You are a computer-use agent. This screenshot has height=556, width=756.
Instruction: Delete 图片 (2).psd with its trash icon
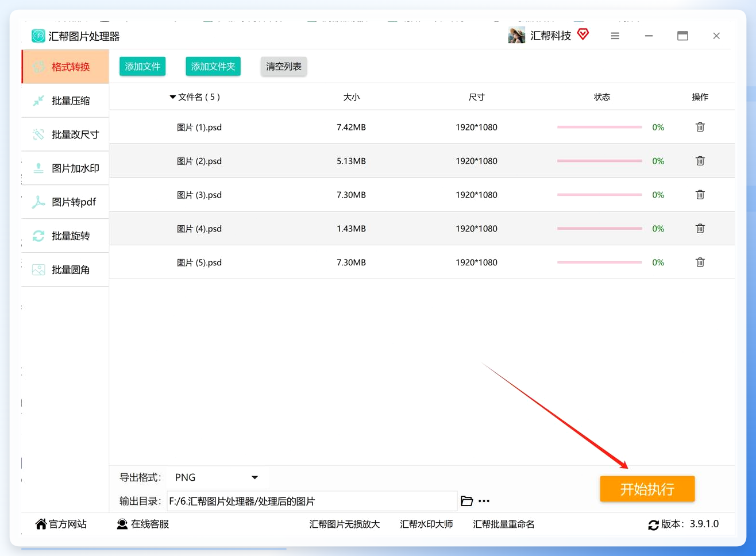(700, 161)
